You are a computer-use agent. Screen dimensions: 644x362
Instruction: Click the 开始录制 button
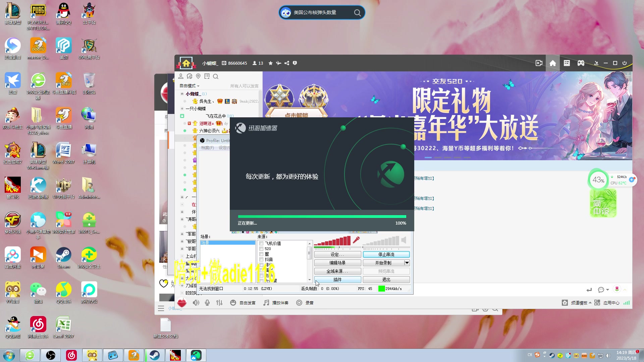383,263
